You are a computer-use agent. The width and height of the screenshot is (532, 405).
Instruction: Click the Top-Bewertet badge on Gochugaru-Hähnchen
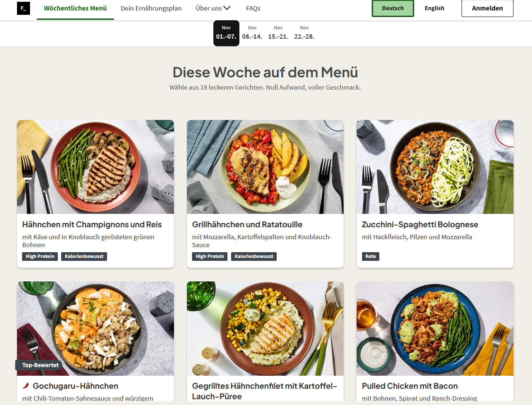click(x=39, y=365)
